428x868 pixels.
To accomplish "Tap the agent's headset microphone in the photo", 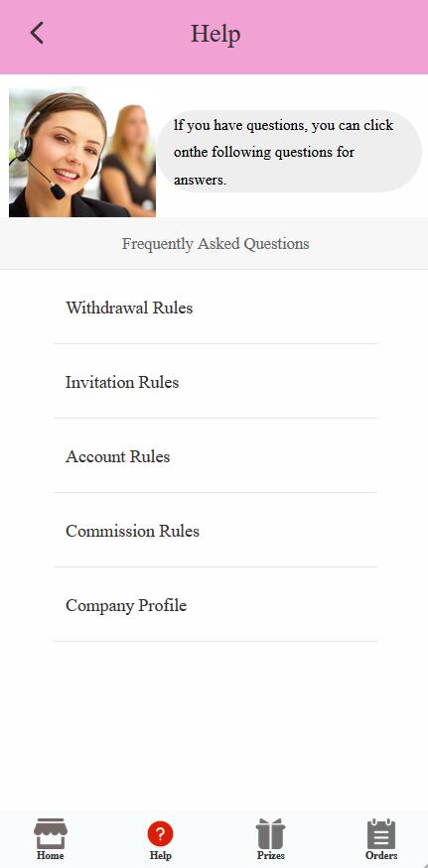I will click(x=58, y=191).
